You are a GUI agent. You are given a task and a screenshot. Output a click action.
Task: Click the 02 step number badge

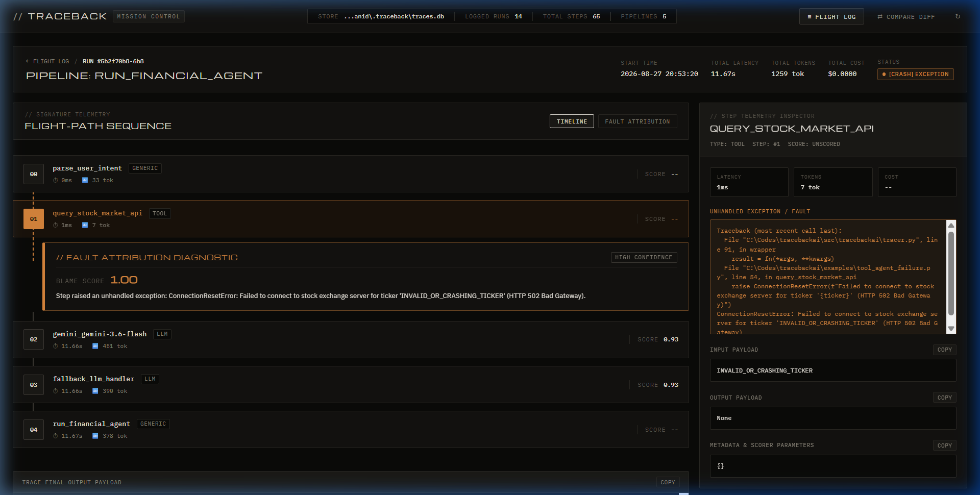coord(34,339)
